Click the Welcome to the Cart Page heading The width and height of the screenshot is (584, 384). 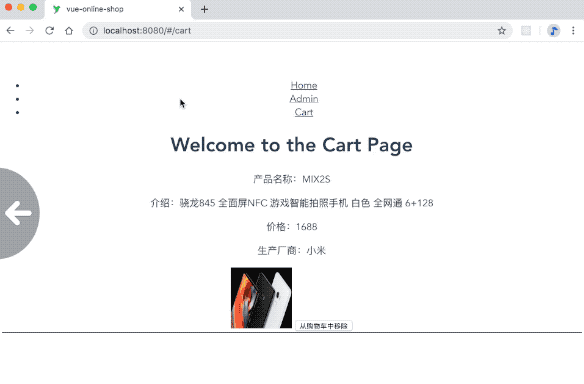[x=292, y=145]
